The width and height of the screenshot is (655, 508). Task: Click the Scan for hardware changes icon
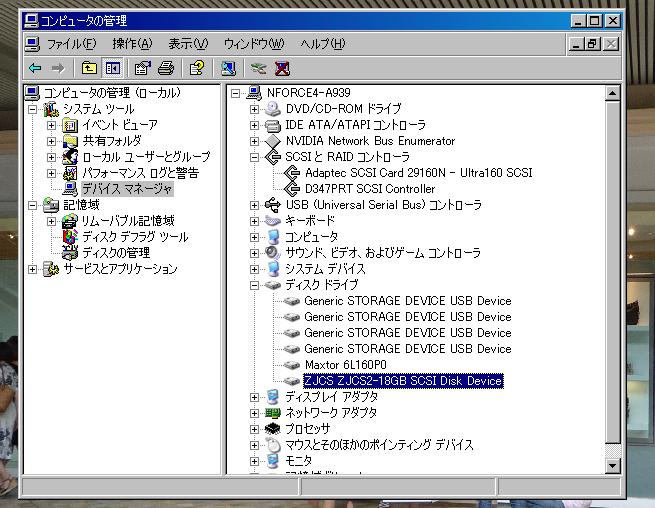pyautogui.click(x=228, y=68)
